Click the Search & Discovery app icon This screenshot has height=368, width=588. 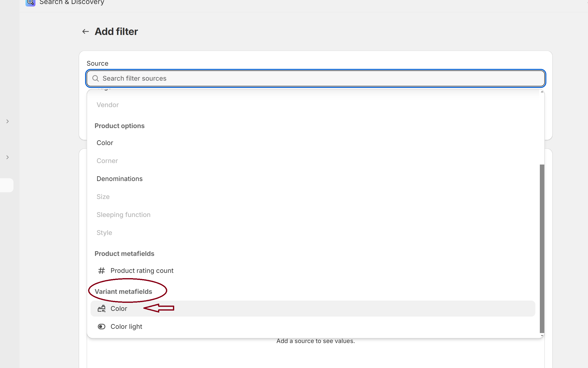(30, 2)
